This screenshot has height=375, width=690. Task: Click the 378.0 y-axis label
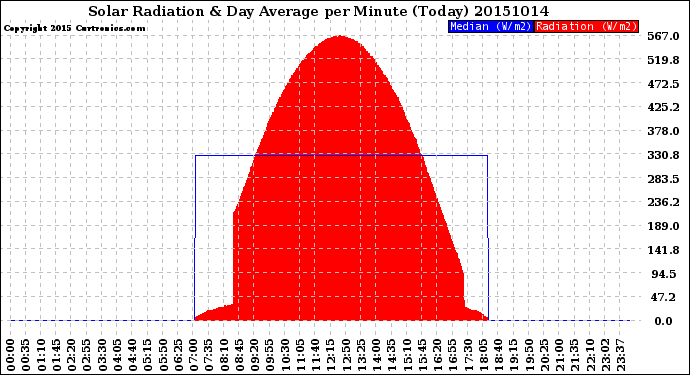click(x=663, y=131)
